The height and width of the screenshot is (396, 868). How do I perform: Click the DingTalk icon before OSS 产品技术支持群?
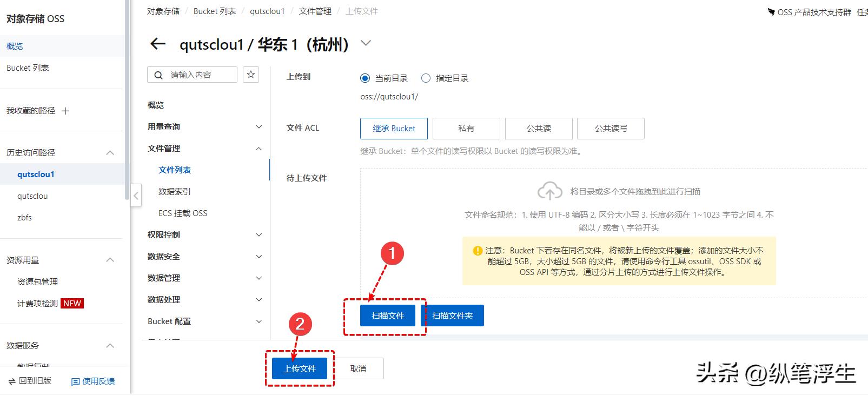click(x=771, y=12)
